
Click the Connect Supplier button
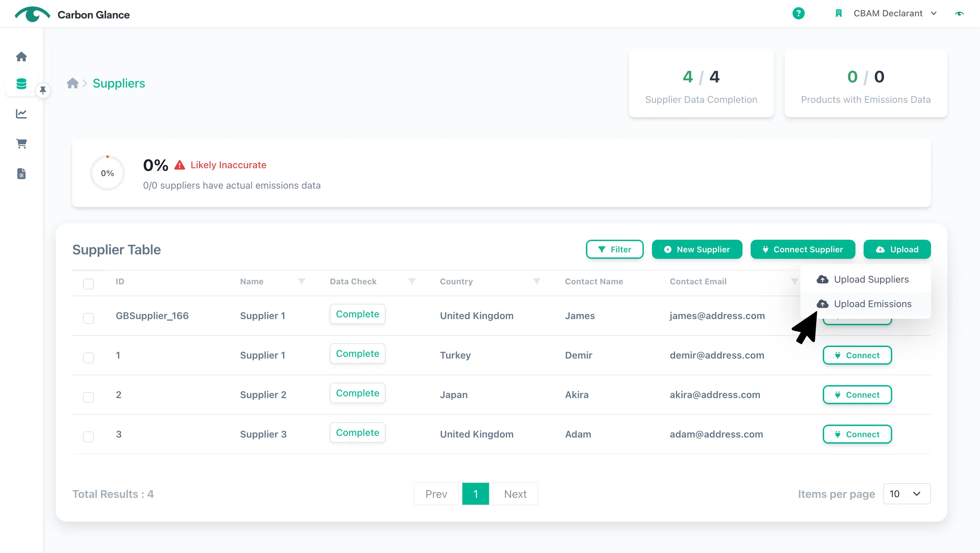(x=803, y=249)
